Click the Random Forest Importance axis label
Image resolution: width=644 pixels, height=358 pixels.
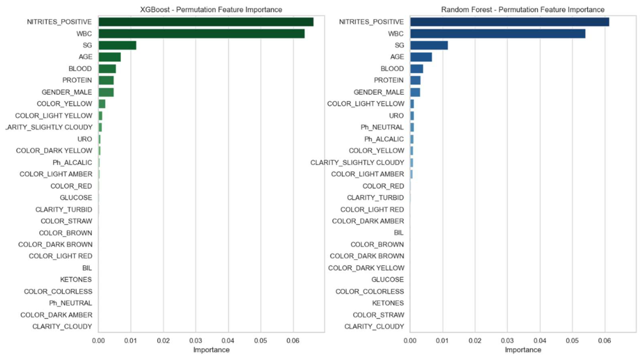pyautogui.click(x=523, y=350)
